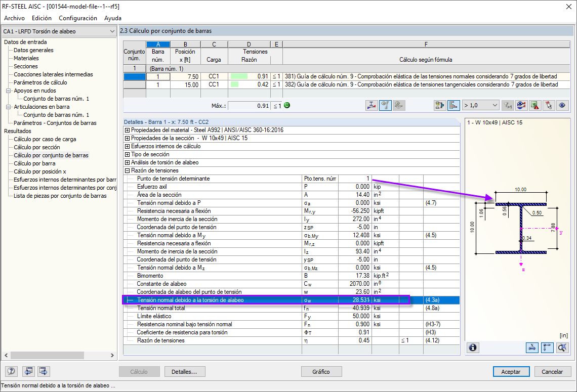Collapse 'Articulaciones en barra' tree node
This screenshot has height=392, width=577.
pos(9,107)
